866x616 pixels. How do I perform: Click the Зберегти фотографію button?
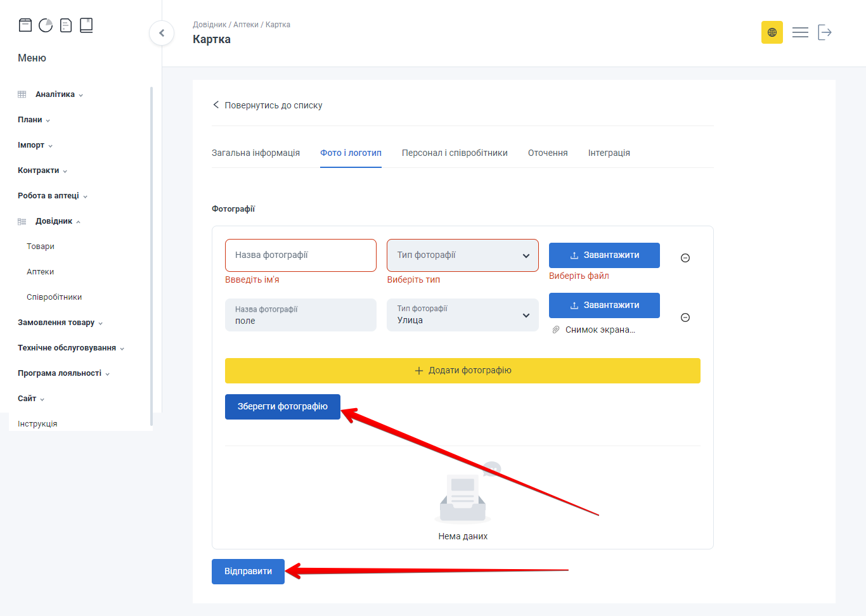pos(282,407)
